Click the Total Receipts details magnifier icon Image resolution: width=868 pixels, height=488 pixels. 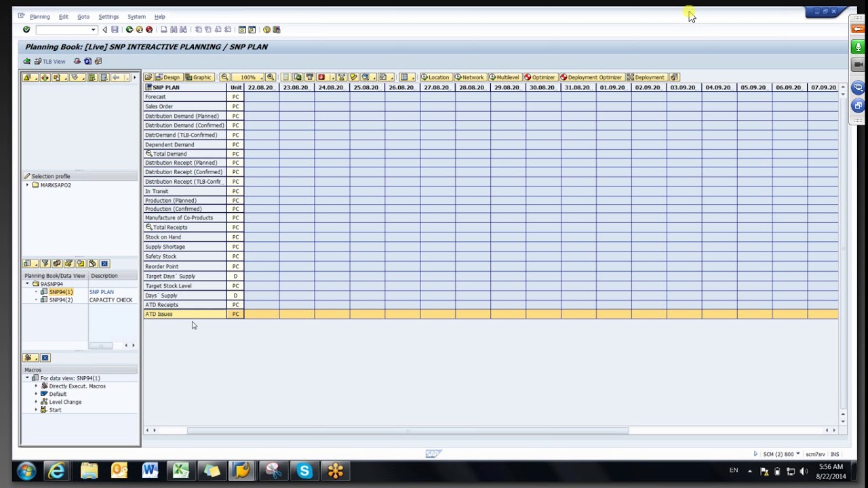(x=149, y=227)
